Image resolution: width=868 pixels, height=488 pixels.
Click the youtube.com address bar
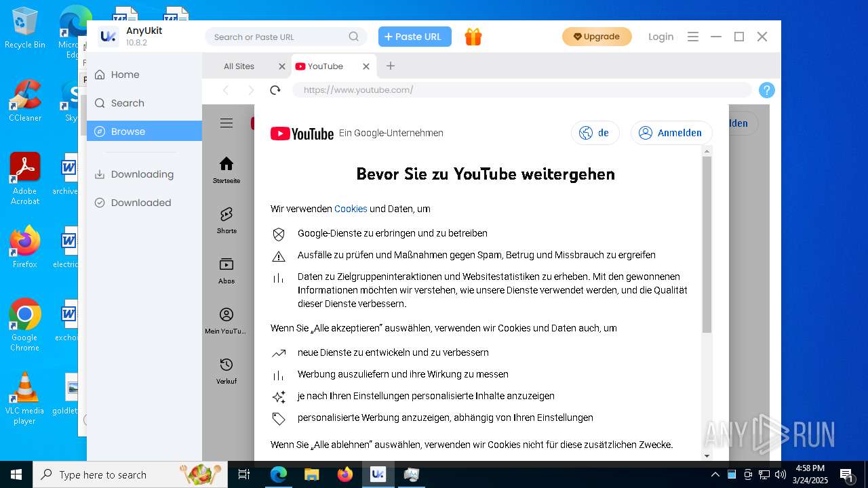click(522, 90)
